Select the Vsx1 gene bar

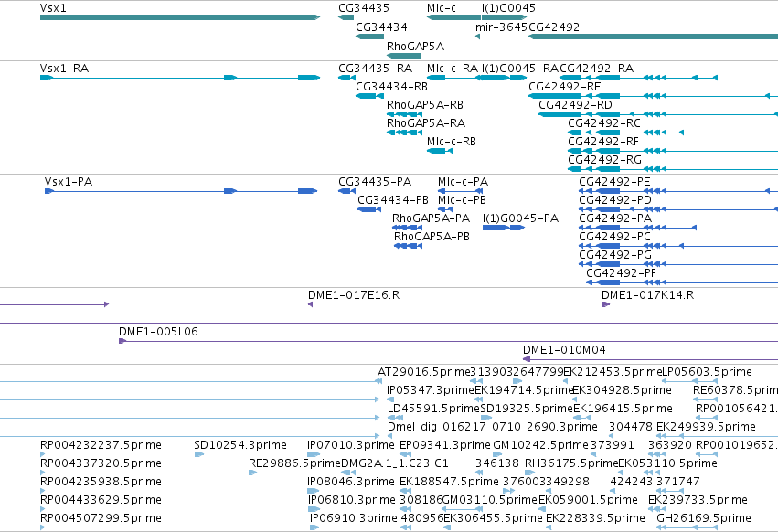pyautogui.click(x=180, y=17)
